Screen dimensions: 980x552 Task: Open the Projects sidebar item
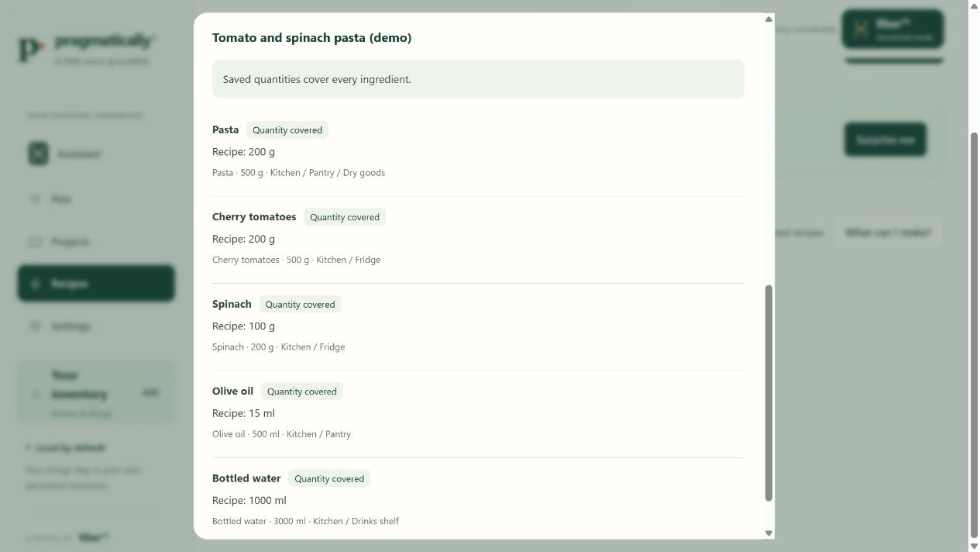pos(96,242)
